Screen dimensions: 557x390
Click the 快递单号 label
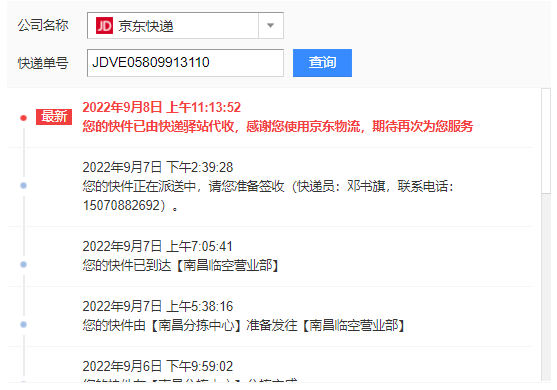point(43,63)
